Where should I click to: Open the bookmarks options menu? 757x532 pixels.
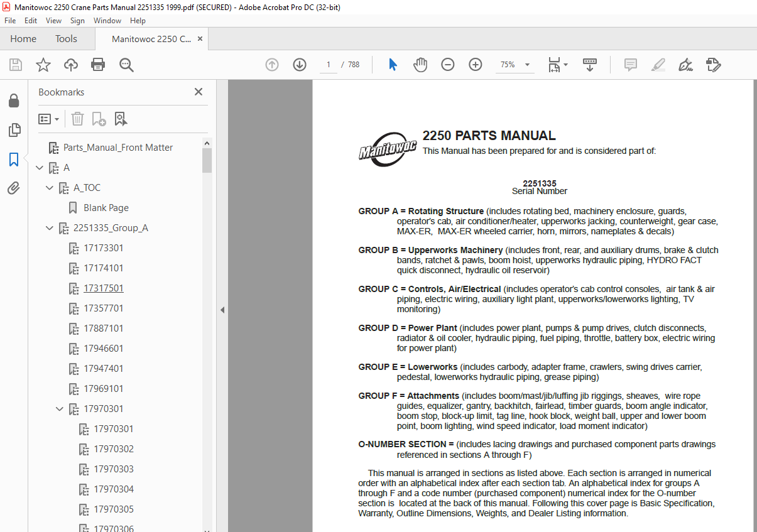click(49, 119)
